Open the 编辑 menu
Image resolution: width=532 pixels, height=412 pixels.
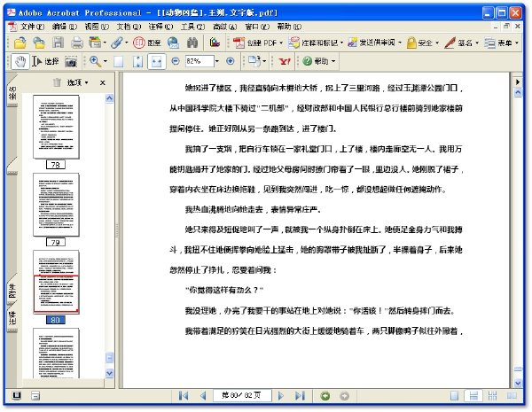click(65, 27)
